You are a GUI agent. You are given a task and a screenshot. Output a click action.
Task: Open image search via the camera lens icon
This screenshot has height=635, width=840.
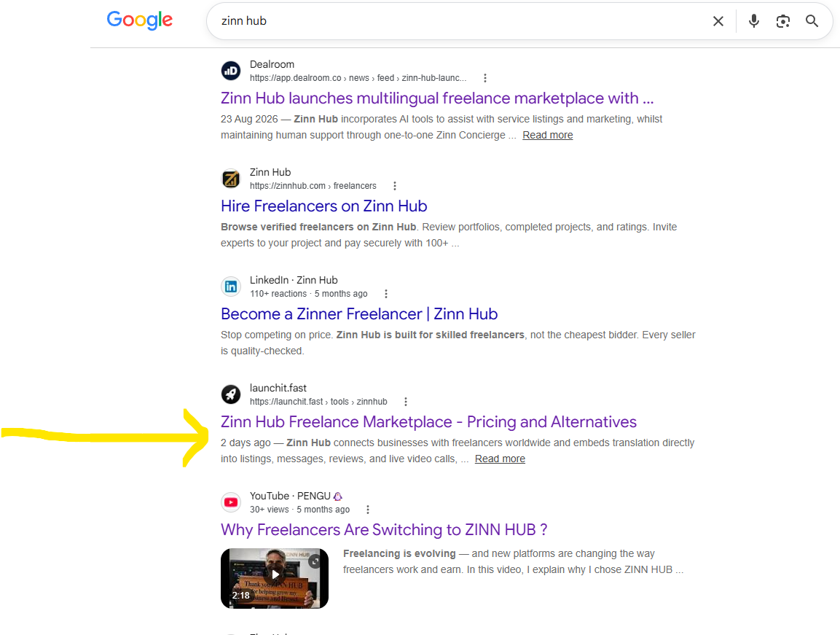[x=783, y=21]
